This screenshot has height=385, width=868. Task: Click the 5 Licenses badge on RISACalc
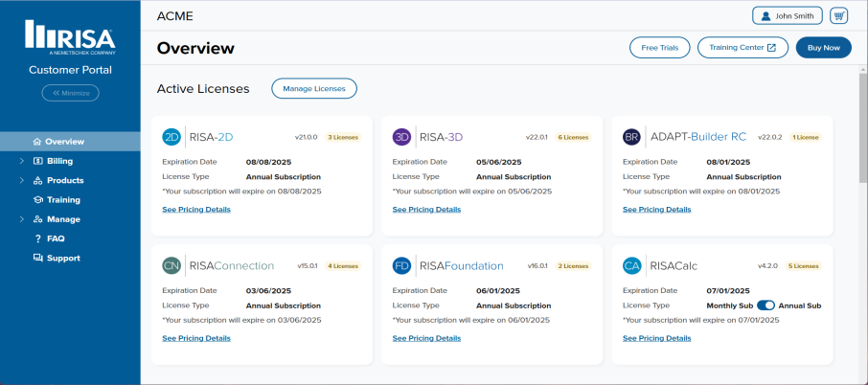click(803, 266)
